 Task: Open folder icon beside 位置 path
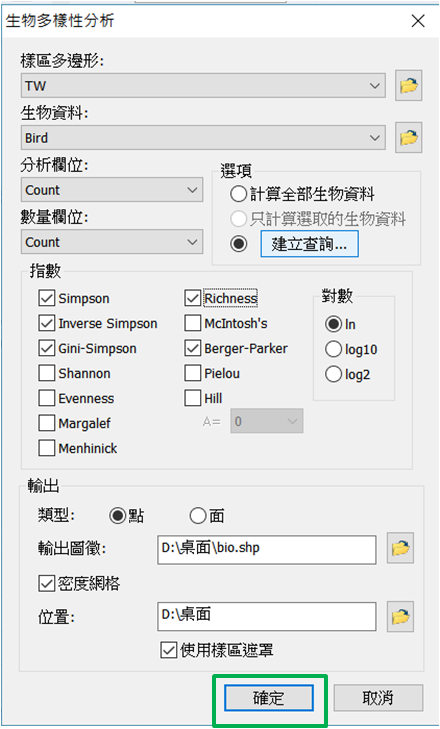coord(400,616)
